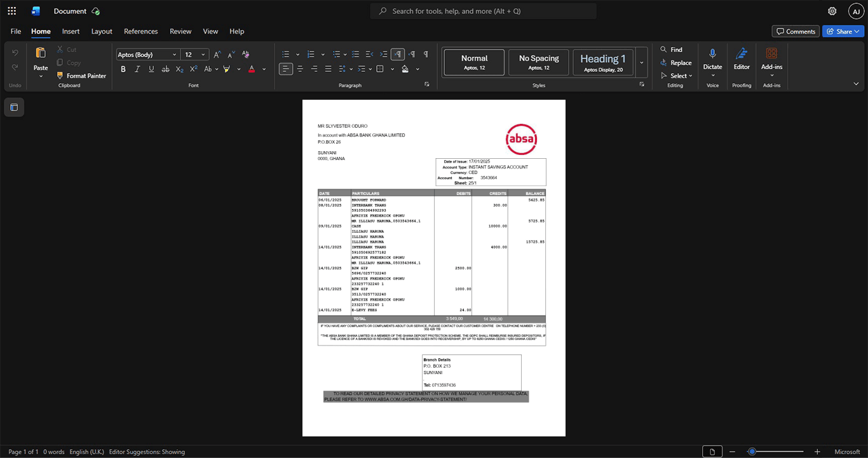Center align the paragraph
Screen dimensions: 868x458
[300, 69]
